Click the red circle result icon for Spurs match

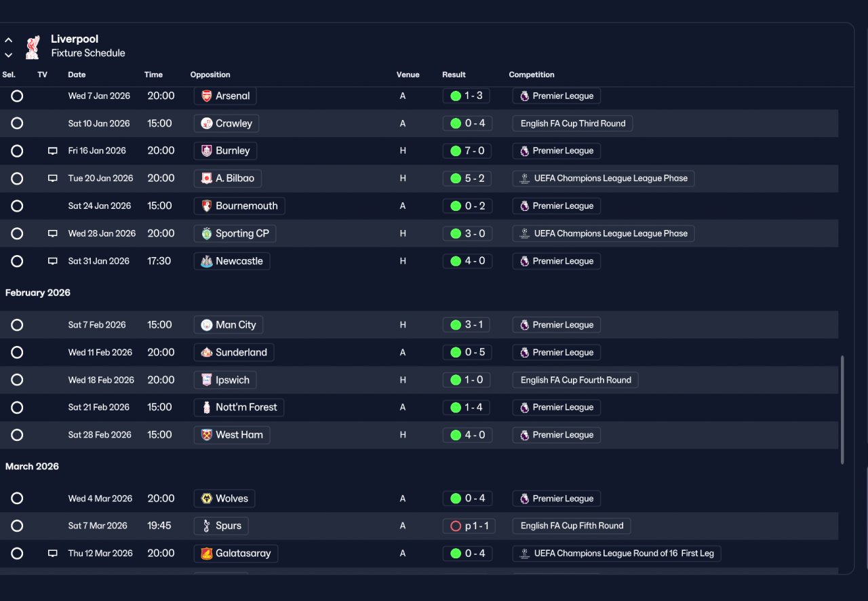click(456, 526)
